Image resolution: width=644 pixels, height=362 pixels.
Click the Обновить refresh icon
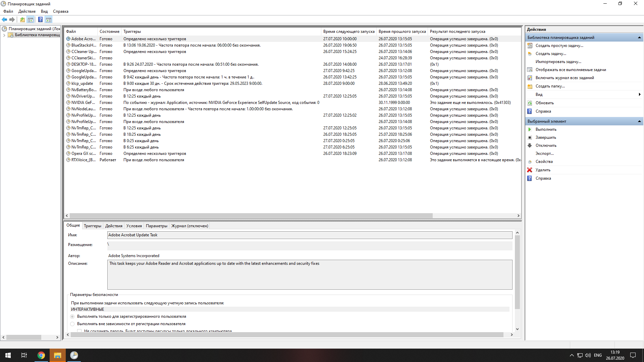click(x=530, y=103)
